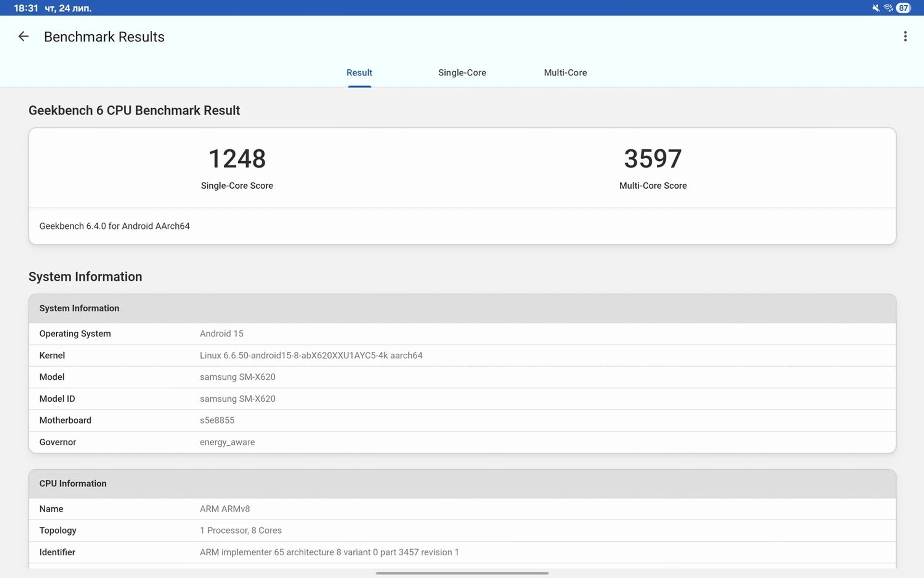
Task: Tap the Geekbench 6 CPU Benchmark Result heading
Action: [134, 110]
